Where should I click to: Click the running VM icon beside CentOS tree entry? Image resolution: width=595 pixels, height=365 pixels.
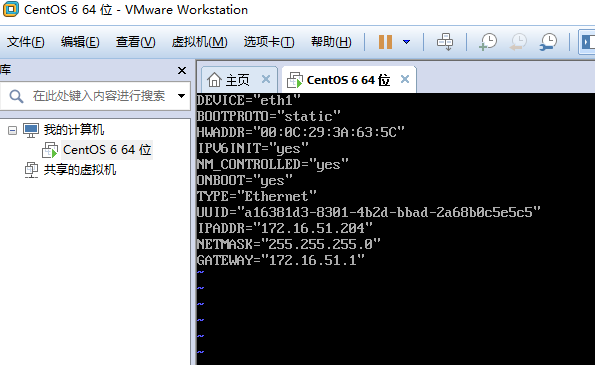coord(50,150)
